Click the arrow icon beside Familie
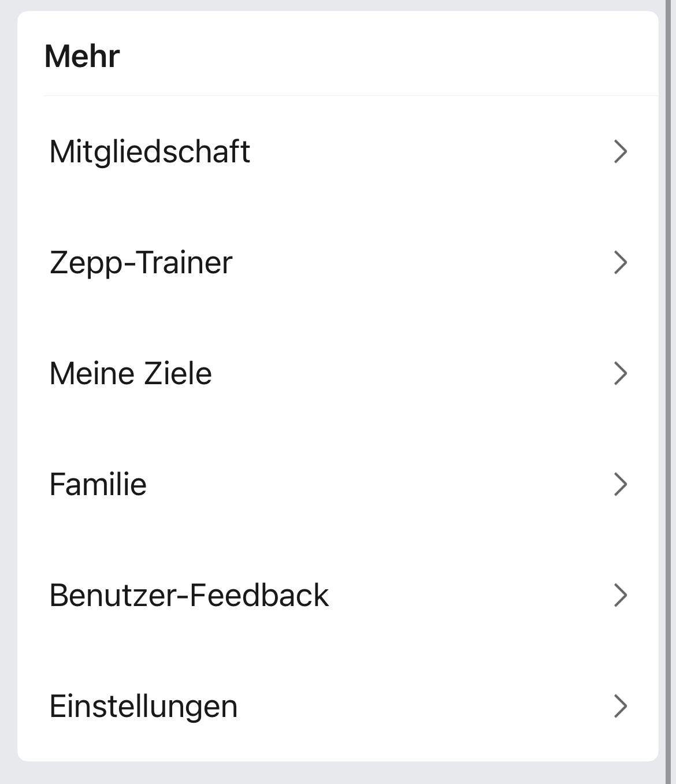 click(x=621, y=485)
